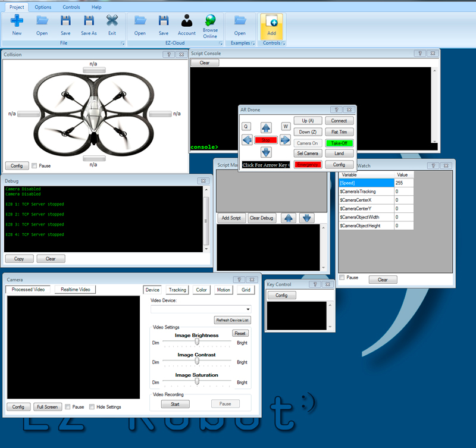
Task: Expand Examples group launcher
Action: coord(253,43)
